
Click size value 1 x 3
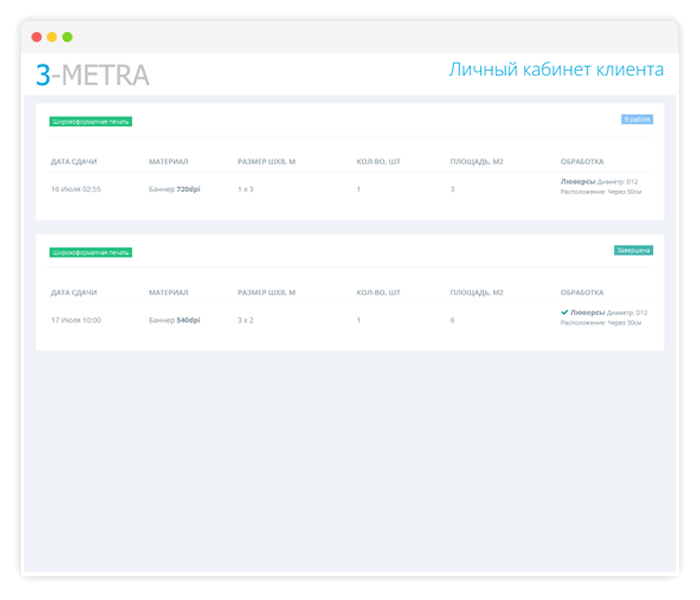click(246, 189)
